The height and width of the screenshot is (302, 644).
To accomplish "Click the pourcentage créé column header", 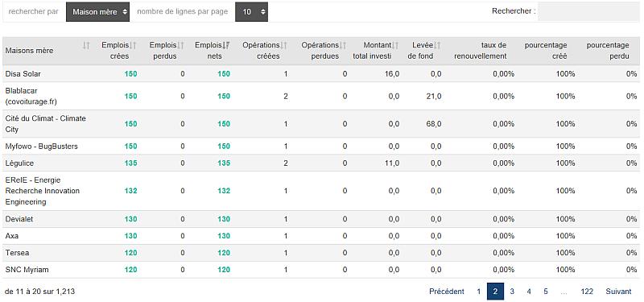I will 546,51.
